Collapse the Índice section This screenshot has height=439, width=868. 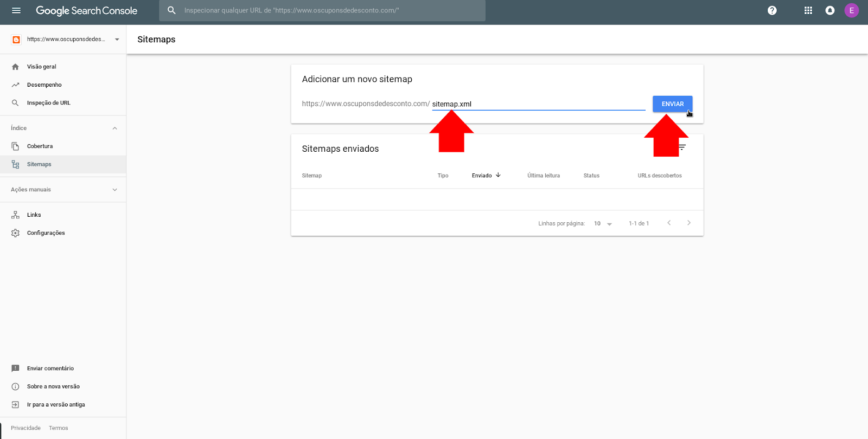[114, 128]
